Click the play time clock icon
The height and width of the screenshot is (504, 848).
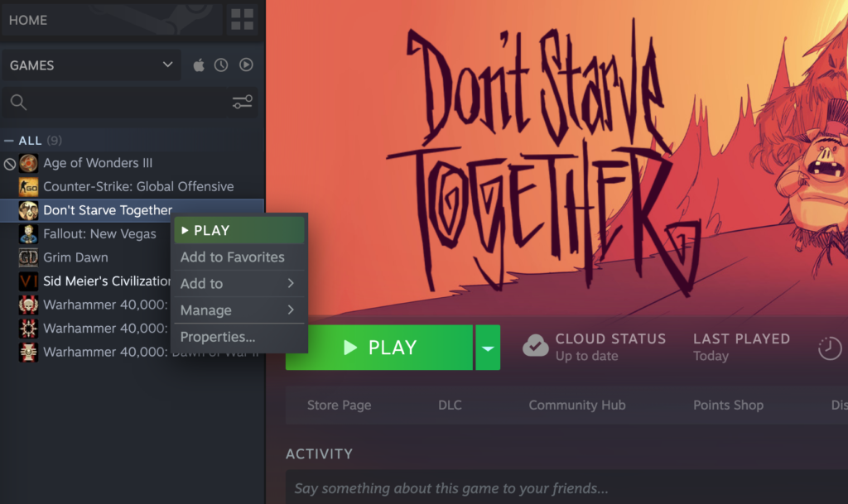point(830,348)
